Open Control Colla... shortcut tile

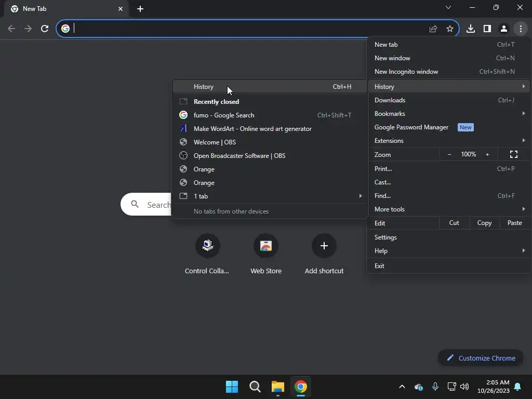tap(207, 253)
